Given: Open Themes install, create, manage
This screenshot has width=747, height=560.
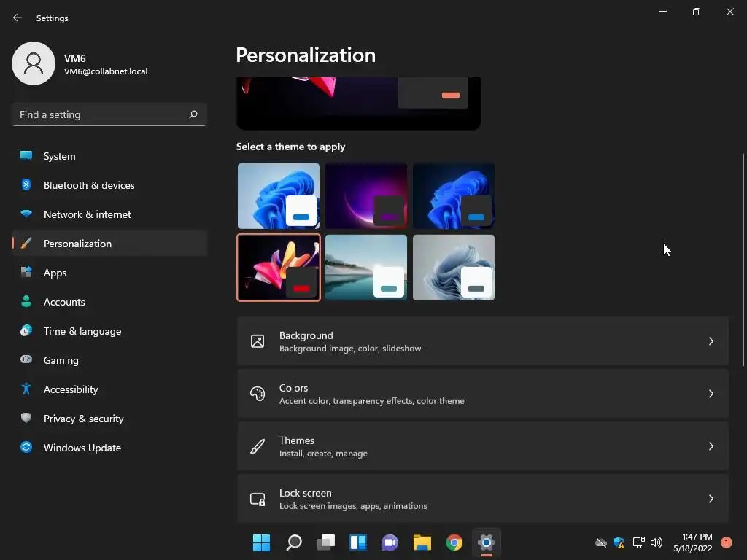Looking at the screenshot, I should pyautogui.click(x=483, y=446).
